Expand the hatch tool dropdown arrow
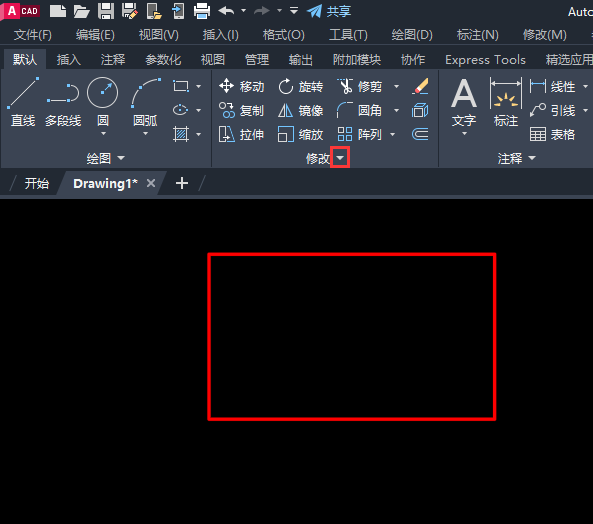Viewport: 593px width, 524px height. pos(199,134)
